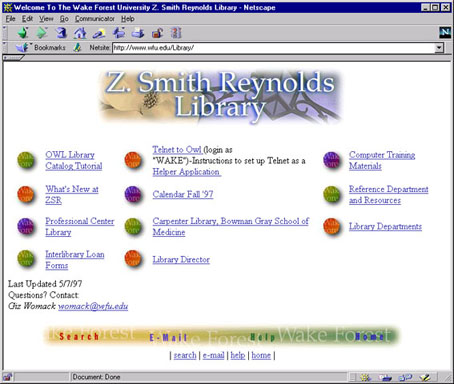Viewport: 454px width, 384px height.
Task: Follow Interlibrary Loan Forms link
Action: pyautogui.click(x=75, y=260)
